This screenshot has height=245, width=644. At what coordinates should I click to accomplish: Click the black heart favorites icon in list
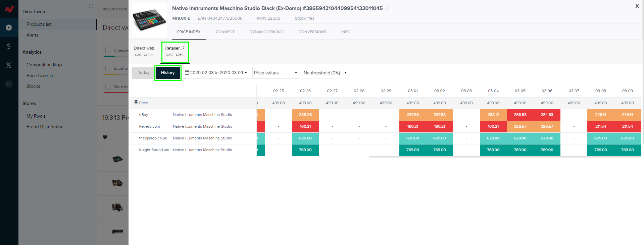[x=105, y=137]
